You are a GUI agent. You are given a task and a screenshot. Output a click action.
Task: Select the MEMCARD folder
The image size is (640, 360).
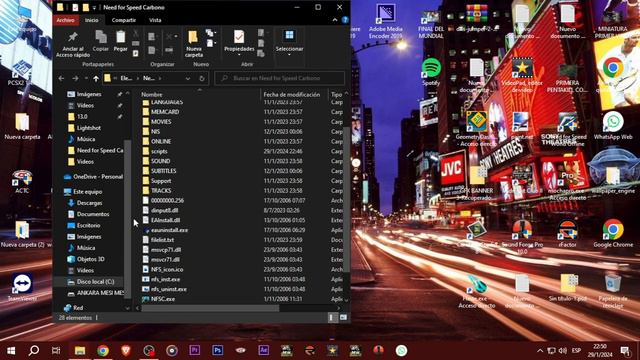pos(165,112)
